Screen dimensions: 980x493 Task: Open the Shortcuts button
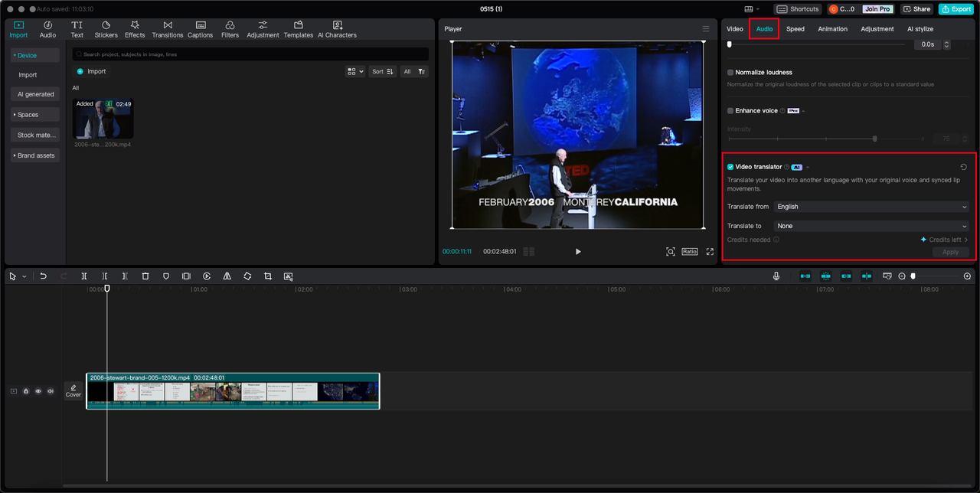pyautogui.click(x=798, y=9)
